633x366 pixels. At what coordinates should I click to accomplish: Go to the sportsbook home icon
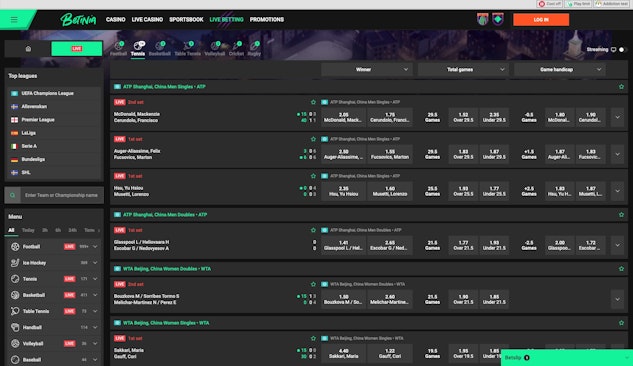click(x=28, y=49)
